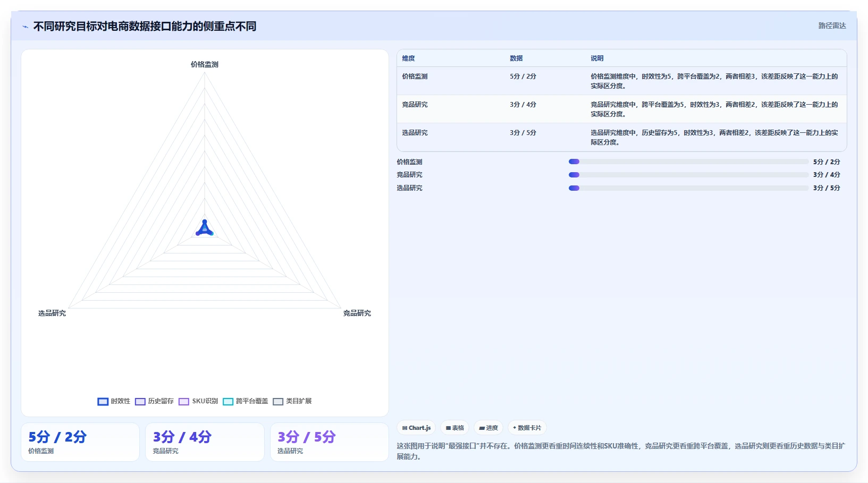Toggle the 时效性 dataset in the chart legend
The height and width of the screenshot is (483, 868).
click(114, 401)
